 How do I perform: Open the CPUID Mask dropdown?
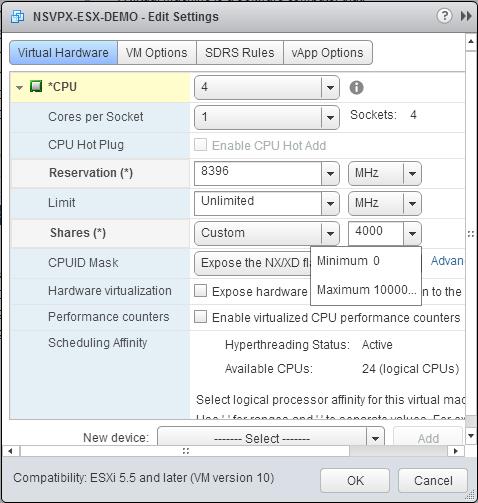[252, 263]
